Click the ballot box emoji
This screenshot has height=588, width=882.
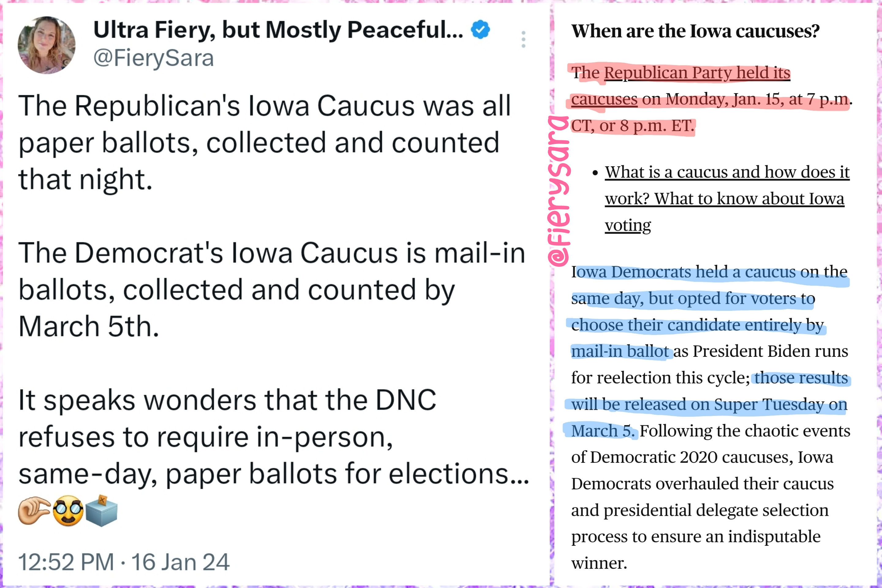tap(102, 511)
